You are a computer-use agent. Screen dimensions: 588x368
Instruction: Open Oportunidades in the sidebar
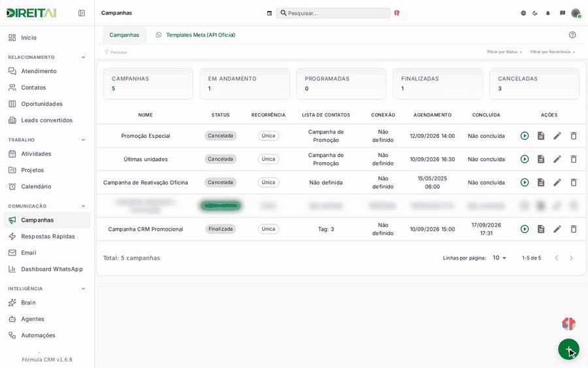47,104
